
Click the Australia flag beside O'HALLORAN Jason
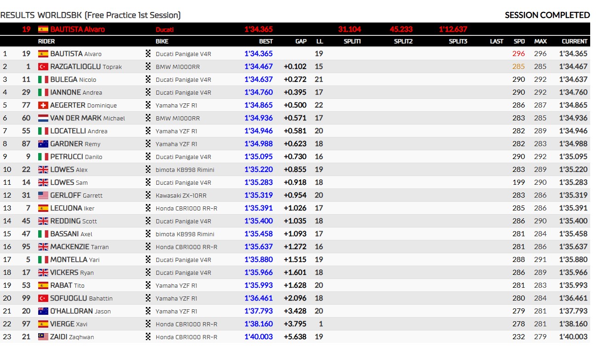tap(43, 311)
